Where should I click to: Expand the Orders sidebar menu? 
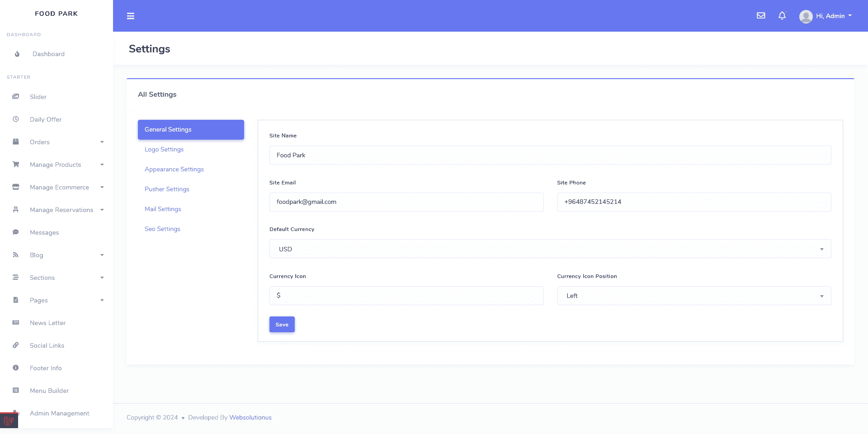[58, 142]
